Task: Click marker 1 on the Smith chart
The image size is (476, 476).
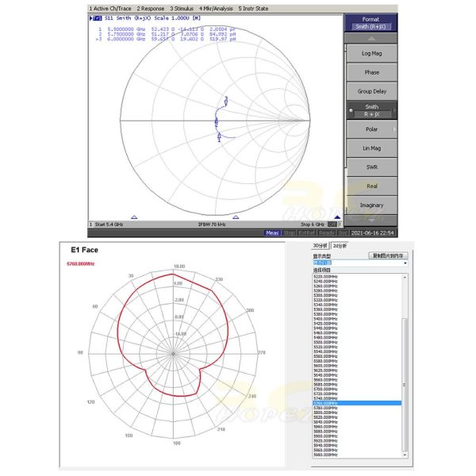Action: point(219,137)
